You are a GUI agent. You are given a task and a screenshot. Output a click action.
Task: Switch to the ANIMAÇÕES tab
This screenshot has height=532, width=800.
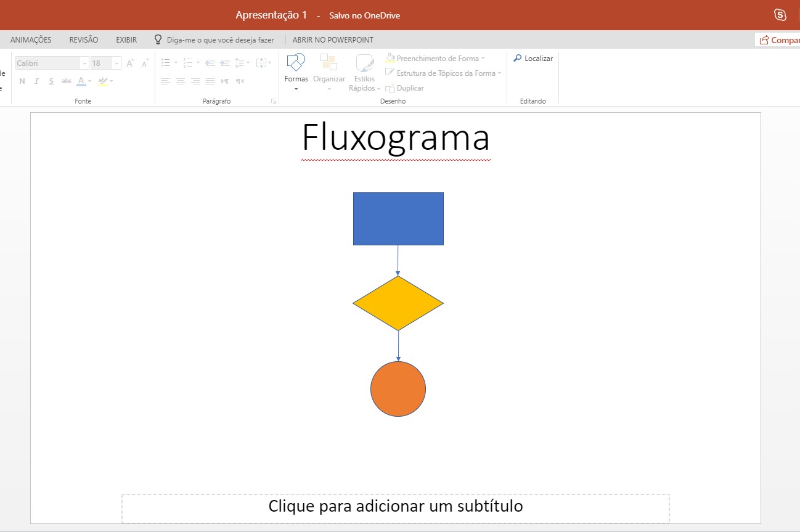pyautogui.click(x=31, y=40)
